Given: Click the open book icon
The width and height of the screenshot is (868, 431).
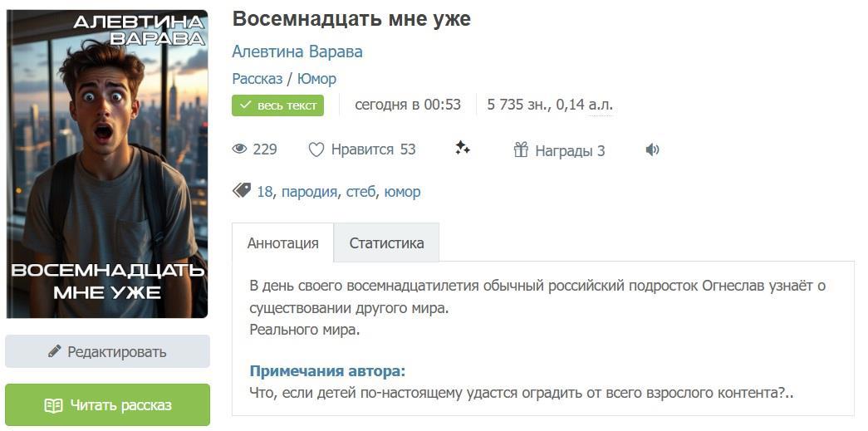Looking at the screenshot, I should pyautogui.click(x=53, y=405).
